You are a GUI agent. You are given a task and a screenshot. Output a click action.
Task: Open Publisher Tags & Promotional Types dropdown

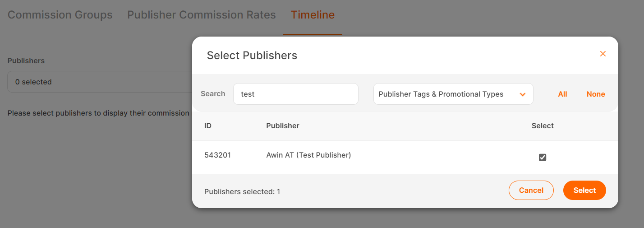point(453,94)
